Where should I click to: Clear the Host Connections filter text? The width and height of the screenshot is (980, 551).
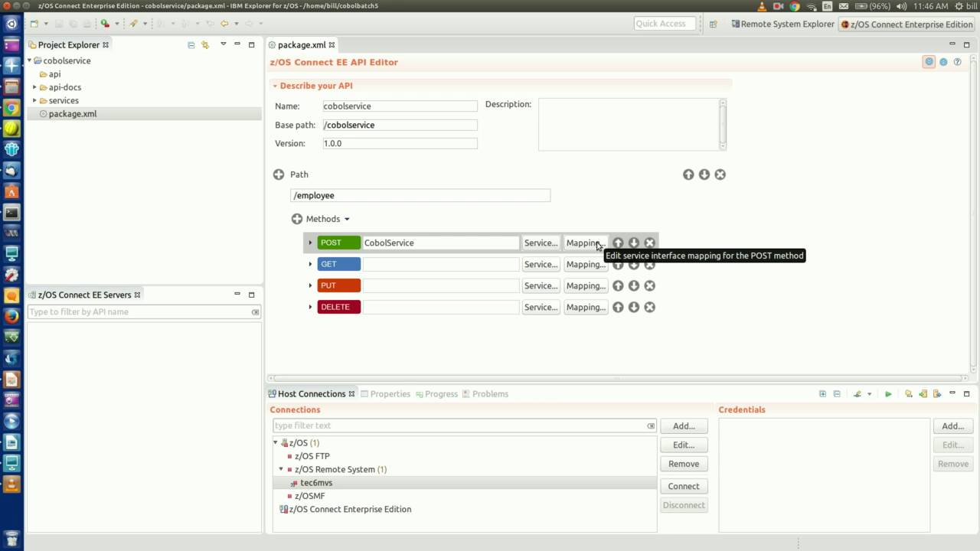point(651,426)
